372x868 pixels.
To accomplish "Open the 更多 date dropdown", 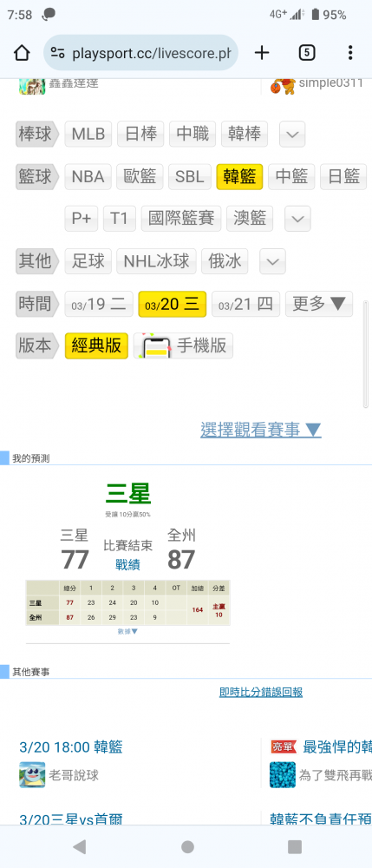I will [319, 304].
